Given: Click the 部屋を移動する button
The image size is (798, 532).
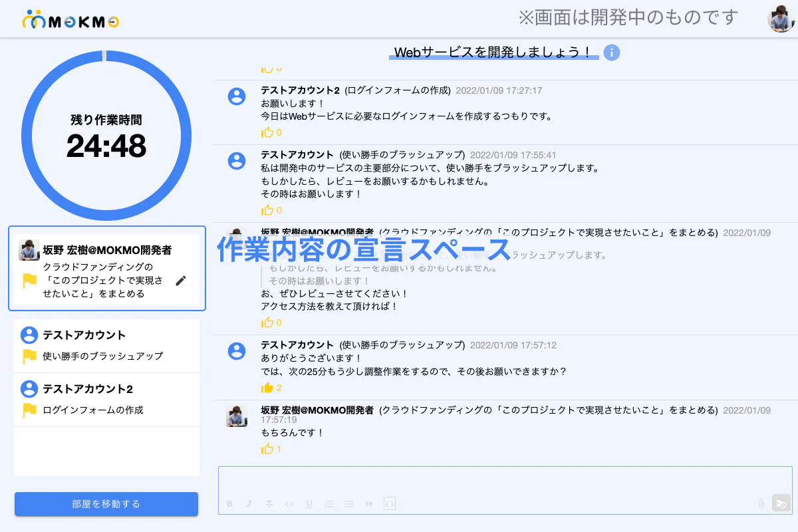Looking at the screenshot, I should (106, 504).
